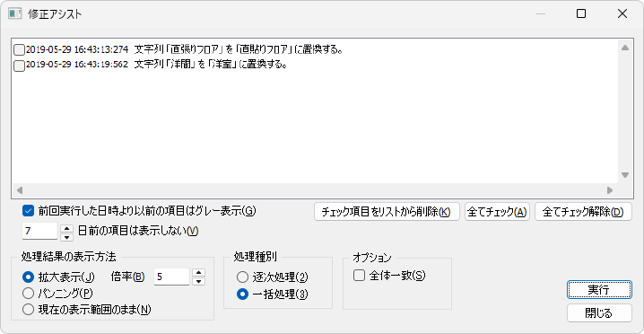Click チェック項目をリストから削除 button

click(x=387, y=212)
